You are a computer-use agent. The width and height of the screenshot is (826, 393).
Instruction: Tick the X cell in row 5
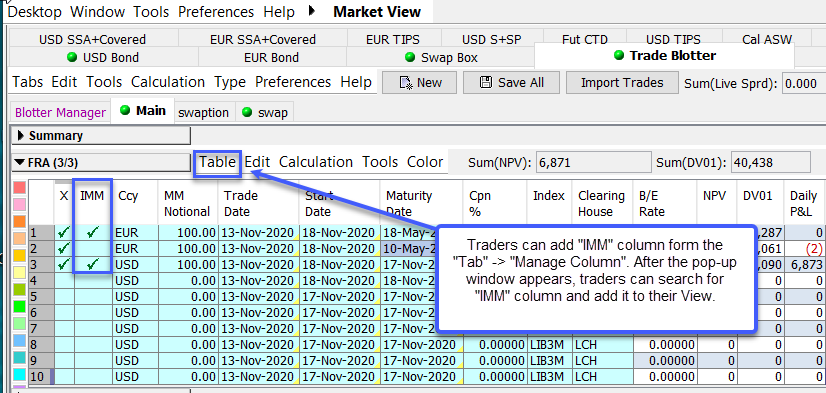pos(64,296)
